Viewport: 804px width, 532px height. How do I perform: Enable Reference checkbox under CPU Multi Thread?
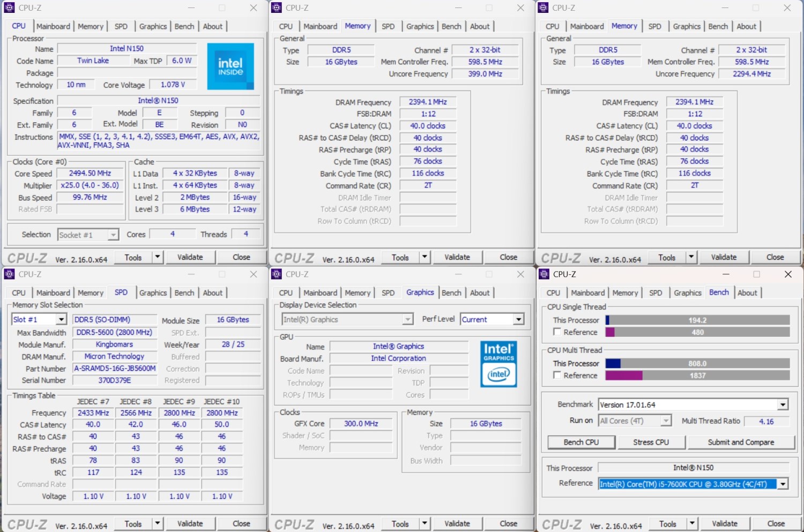click(557, 376)
